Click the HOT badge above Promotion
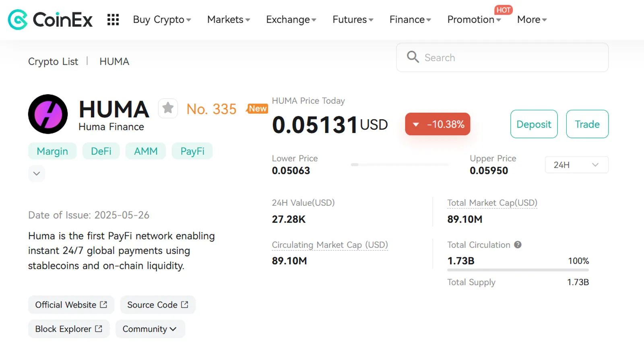The image size is (644, 351). coord(503,10)
